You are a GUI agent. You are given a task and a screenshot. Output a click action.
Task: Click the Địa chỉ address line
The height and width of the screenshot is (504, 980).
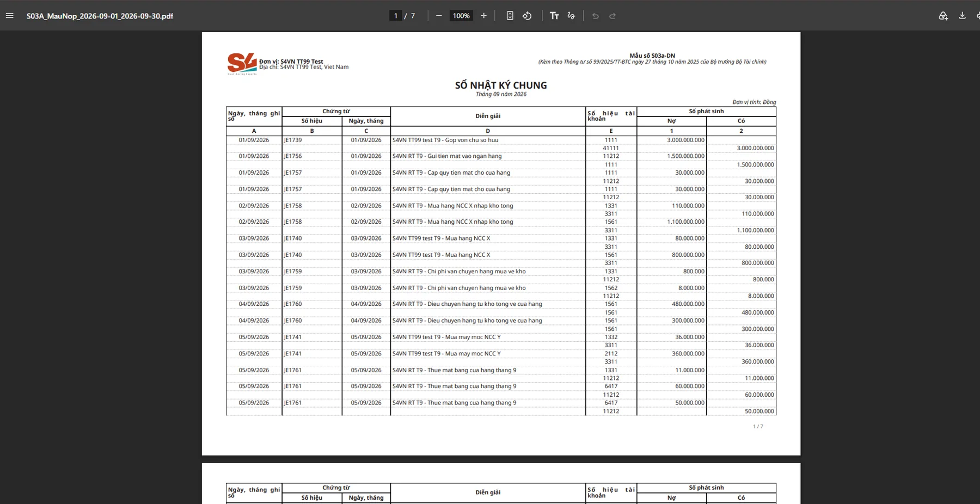coord(304,67)
